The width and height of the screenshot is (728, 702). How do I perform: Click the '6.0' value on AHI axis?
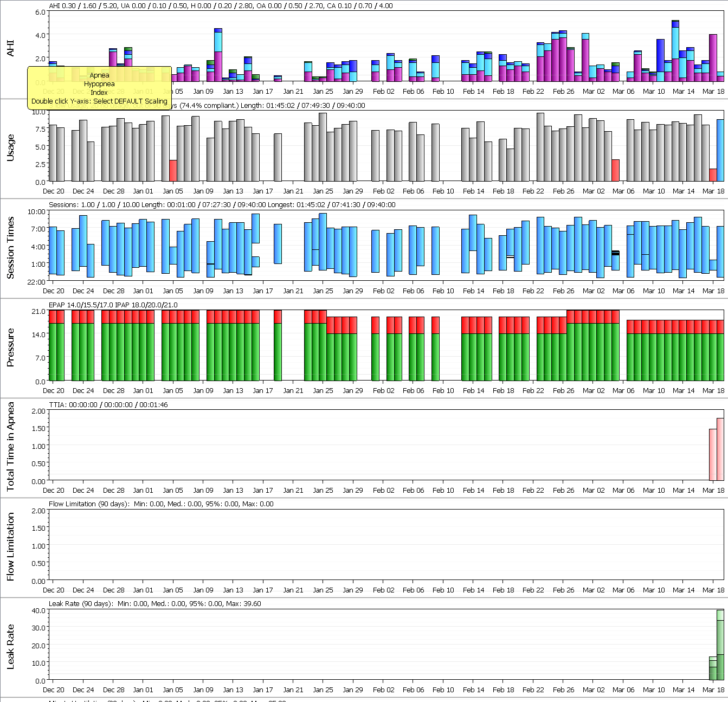(x=40, y=12)
